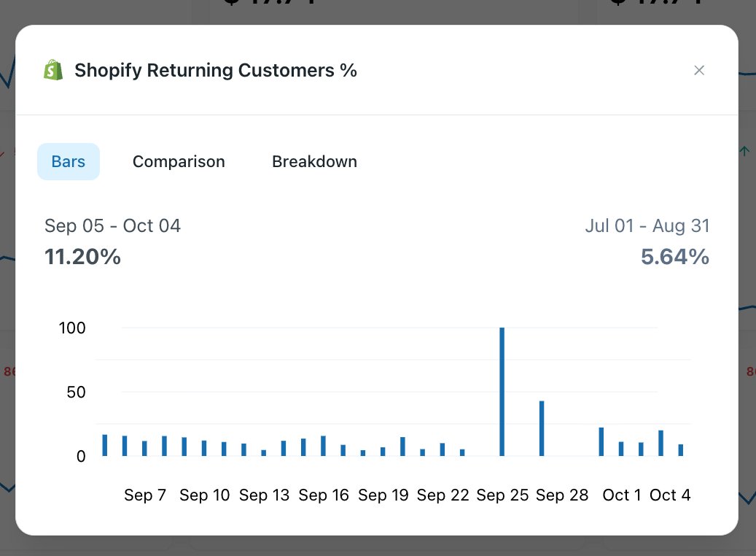Click the "Sep 19" x-axis label

383,495
